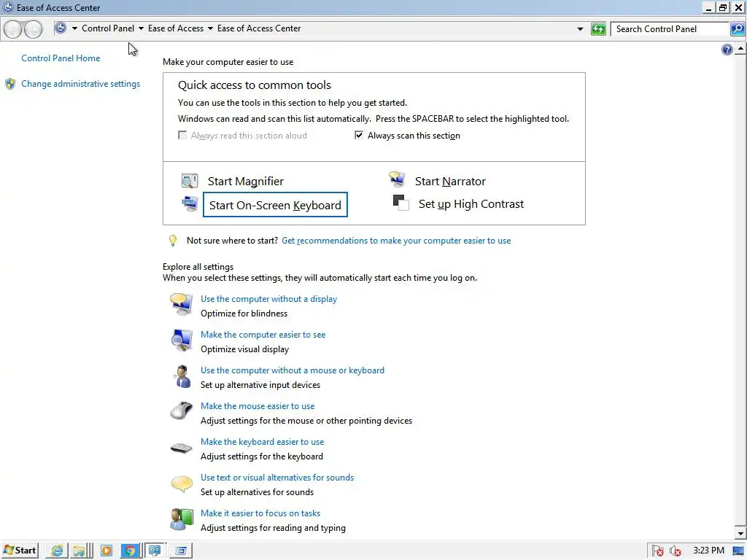Open Get recommendations to make your computer easier link
The height and width of the screenshot is (560, 747).
(396, 241)
